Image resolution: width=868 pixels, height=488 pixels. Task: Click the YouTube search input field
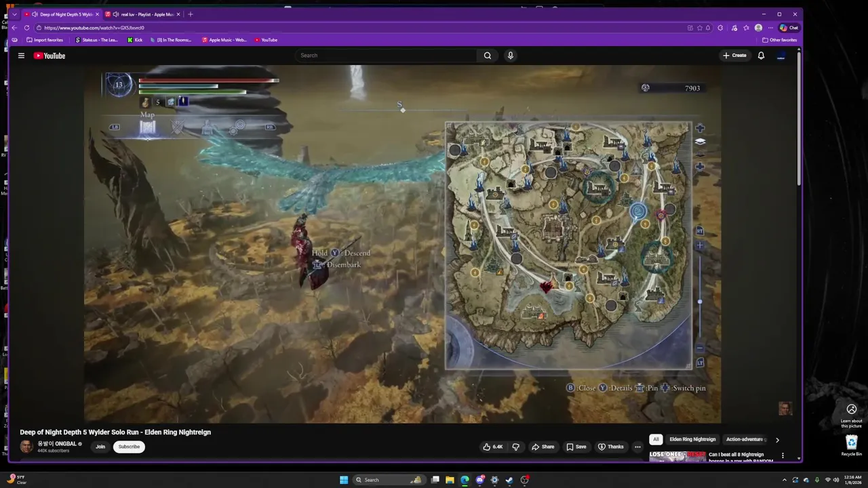(x=385, y=56)
